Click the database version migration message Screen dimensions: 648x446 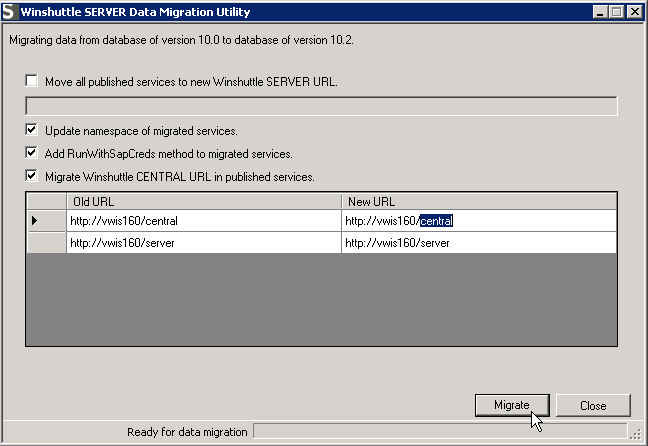coord(181,40)
